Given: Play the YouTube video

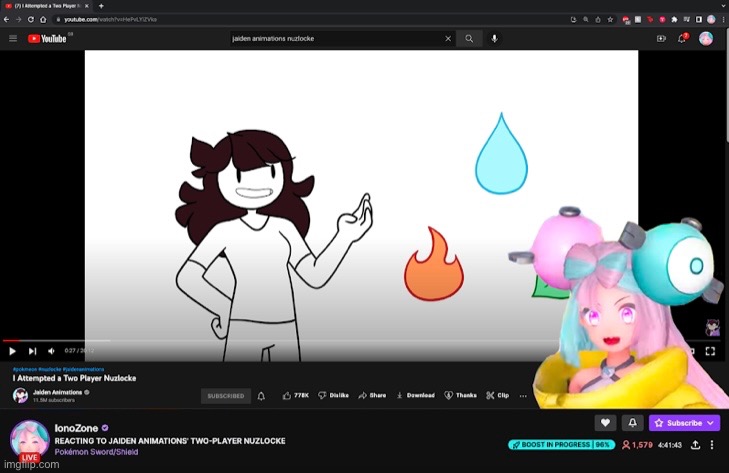Looking at the screenshot, I should tap(12, 351).
